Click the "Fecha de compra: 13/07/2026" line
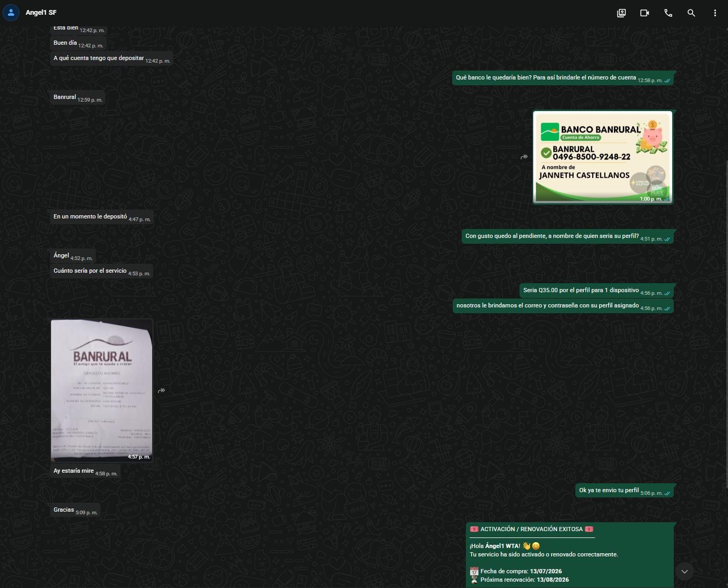Image resolution: width=728 pixels, height=588 pixels. [x=516, y=571]
